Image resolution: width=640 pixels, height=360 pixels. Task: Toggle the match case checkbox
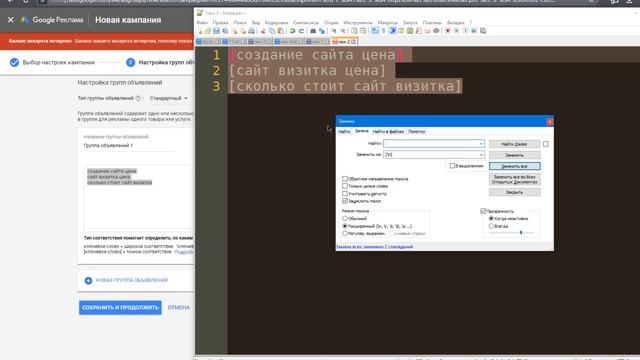click(345, 193)
